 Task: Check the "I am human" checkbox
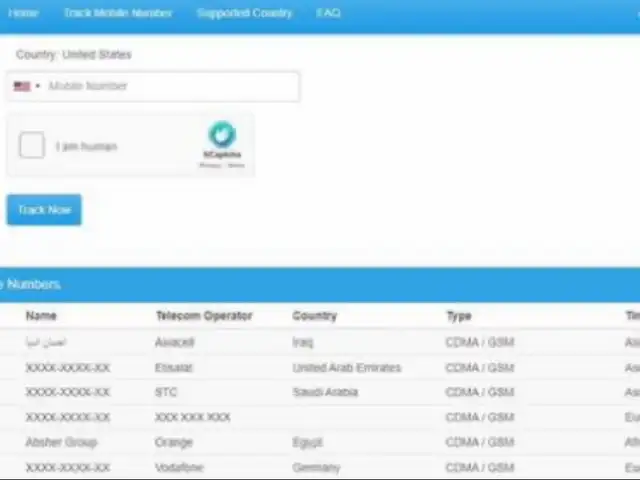(x=32, y=146)
